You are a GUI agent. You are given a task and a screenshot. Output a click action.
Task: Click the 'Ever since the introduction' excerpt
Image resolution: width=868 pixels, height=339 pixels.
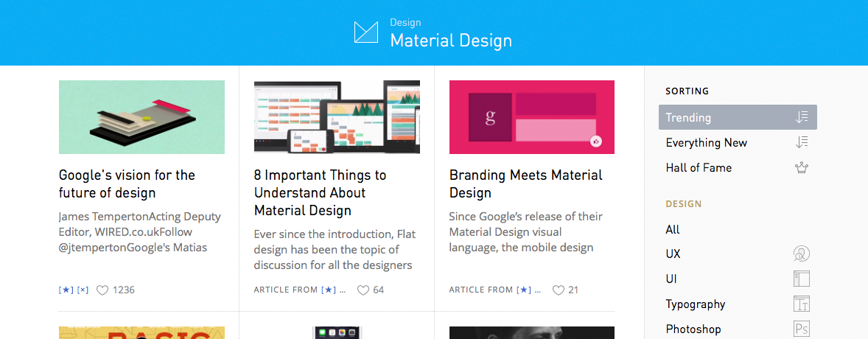point(335,249)
